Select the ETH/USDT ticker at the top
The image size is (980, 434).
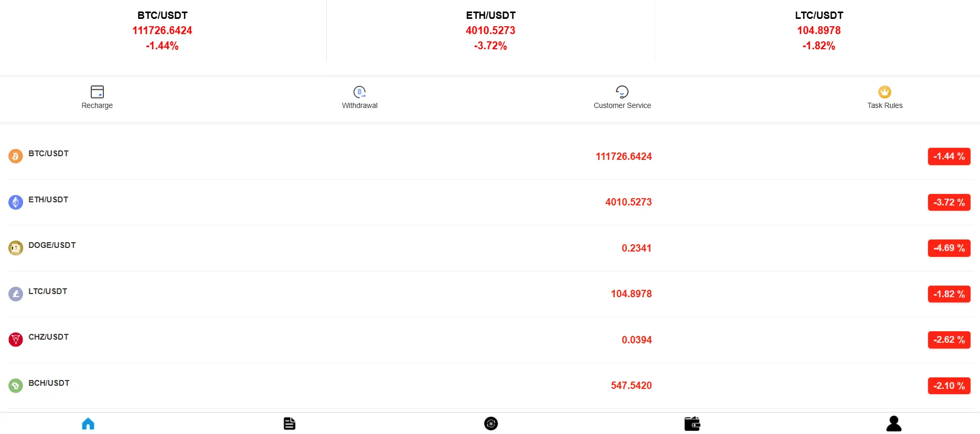(490, 30)
